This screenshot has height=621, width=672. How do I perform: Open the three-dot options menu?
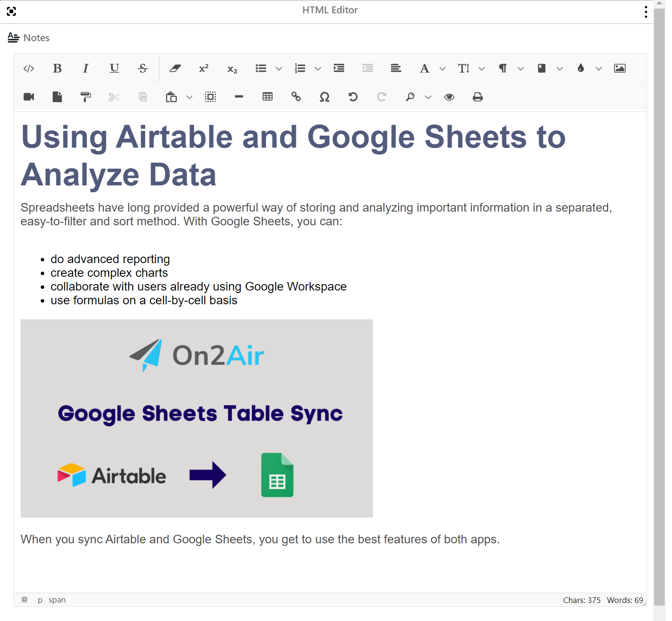click(x=645, y=12)
